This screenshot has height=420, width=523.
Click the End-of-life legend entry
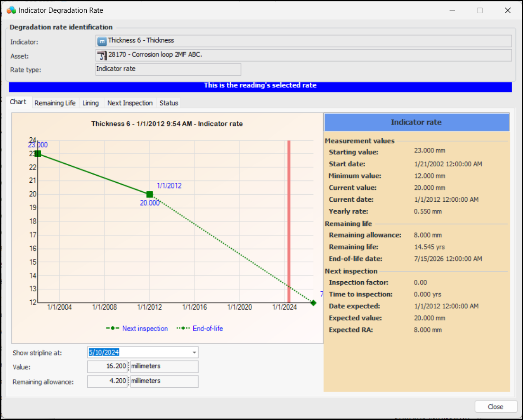[200, 329]
